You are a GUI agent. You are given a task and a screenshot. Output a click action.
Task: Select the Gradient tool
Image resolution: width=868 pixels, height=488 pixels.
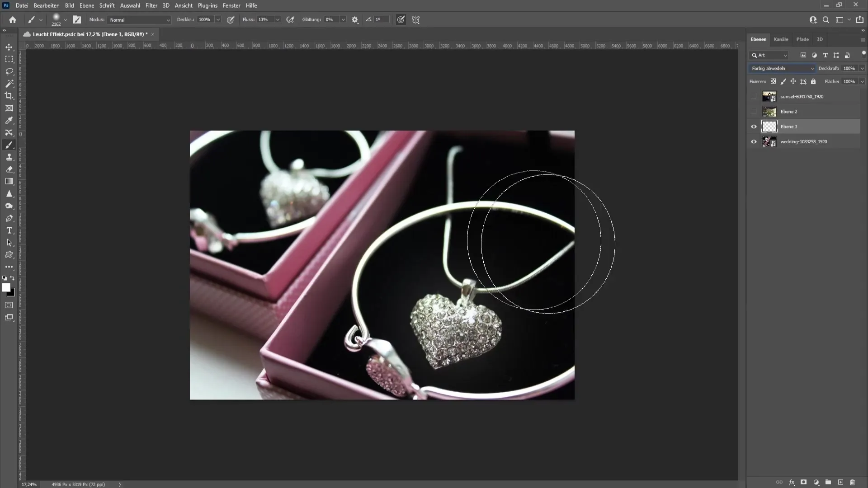coord(9,182)
